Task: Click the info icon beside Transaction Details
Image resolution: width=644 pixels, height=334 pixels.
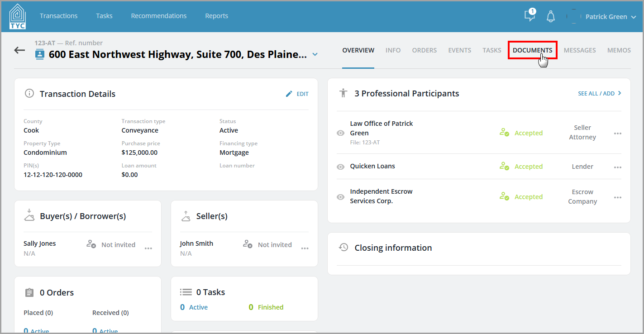Action: click(x=29, y=94)
